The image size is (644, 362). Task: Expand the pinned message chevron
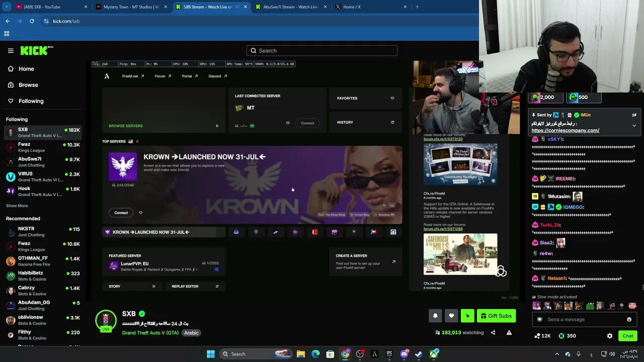pos(634,126)
